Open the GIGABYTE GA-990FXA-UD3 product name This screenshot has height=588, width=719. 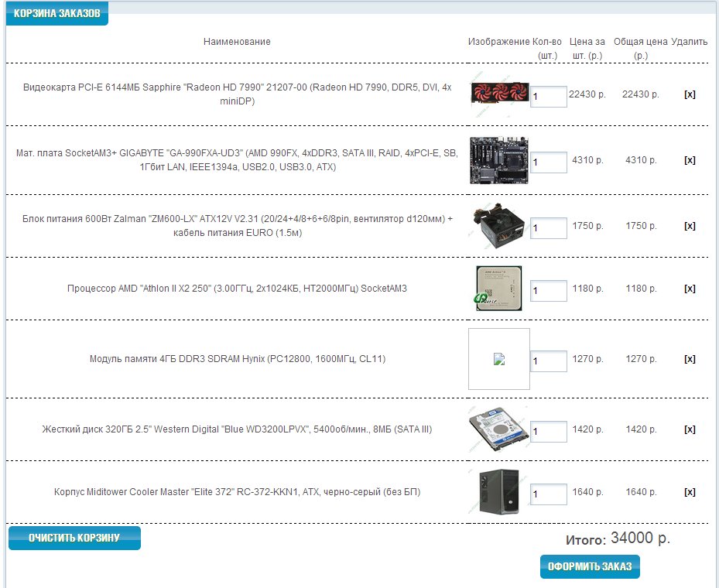[237, 160]
